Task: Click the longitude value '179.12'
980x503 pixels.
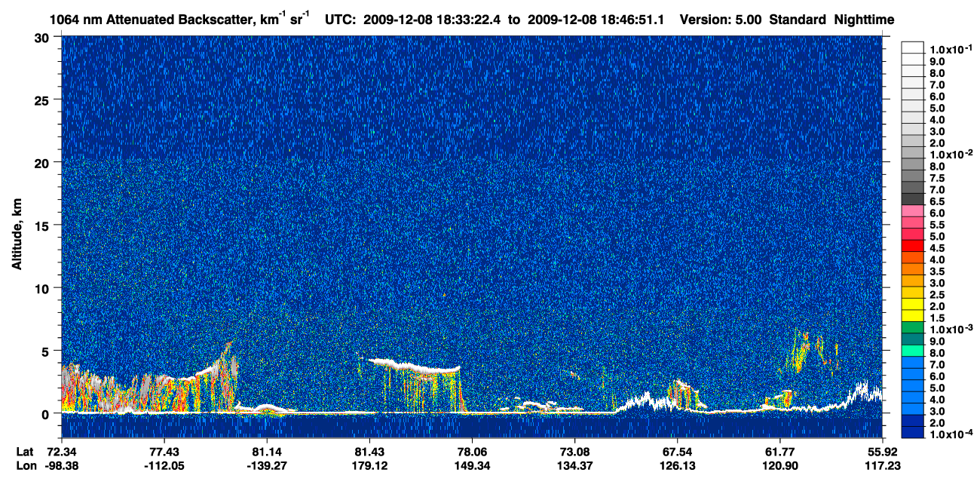Action: [369, 465]
